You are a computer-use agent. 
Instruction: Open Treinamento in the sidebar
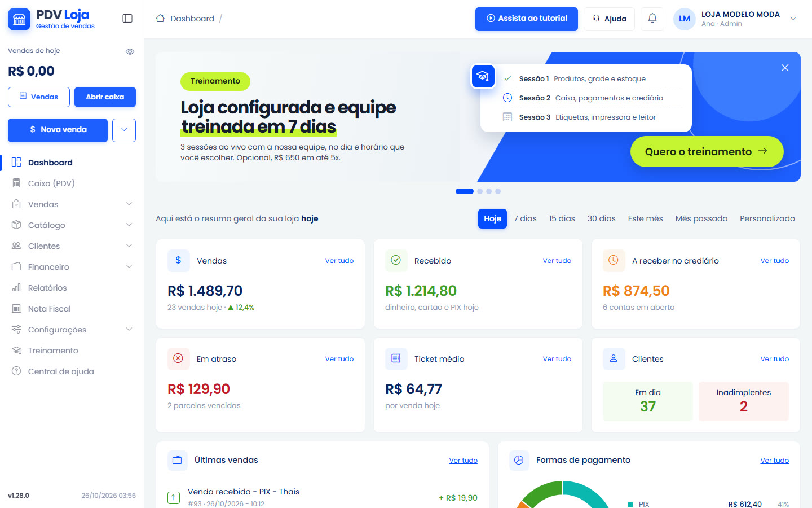click(x=72, y=351)
